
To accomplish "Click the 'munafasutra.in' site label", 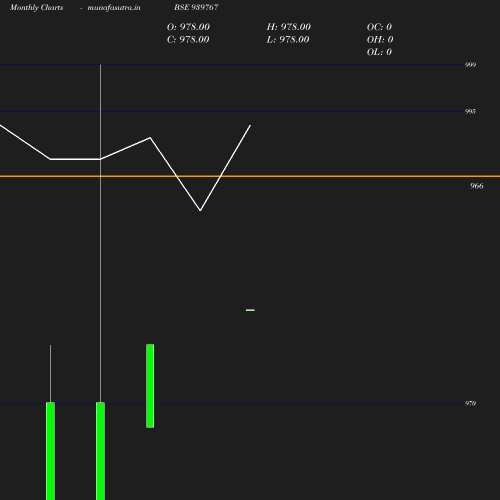I will pos(114,7).
